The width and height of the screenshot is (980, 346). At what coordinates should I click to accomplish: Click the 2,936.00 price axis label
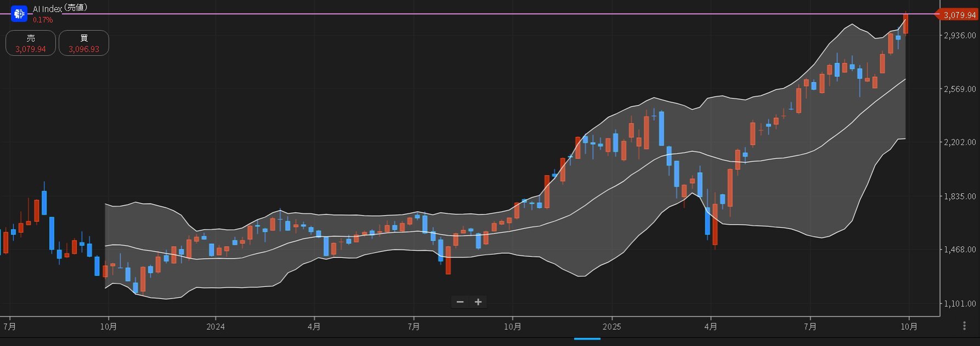click(x=959, y=36)
